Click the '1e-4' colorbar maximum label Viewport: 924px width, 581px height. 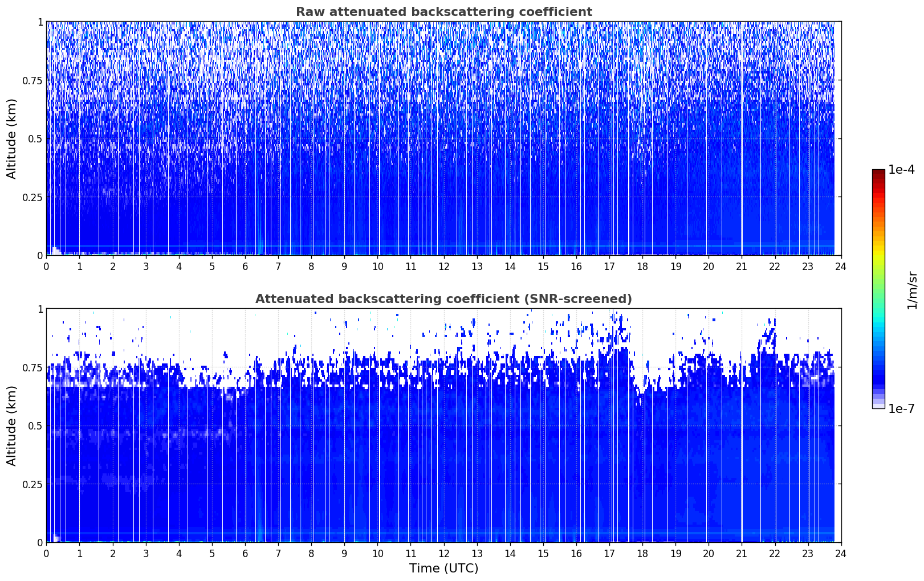point(901,170)
